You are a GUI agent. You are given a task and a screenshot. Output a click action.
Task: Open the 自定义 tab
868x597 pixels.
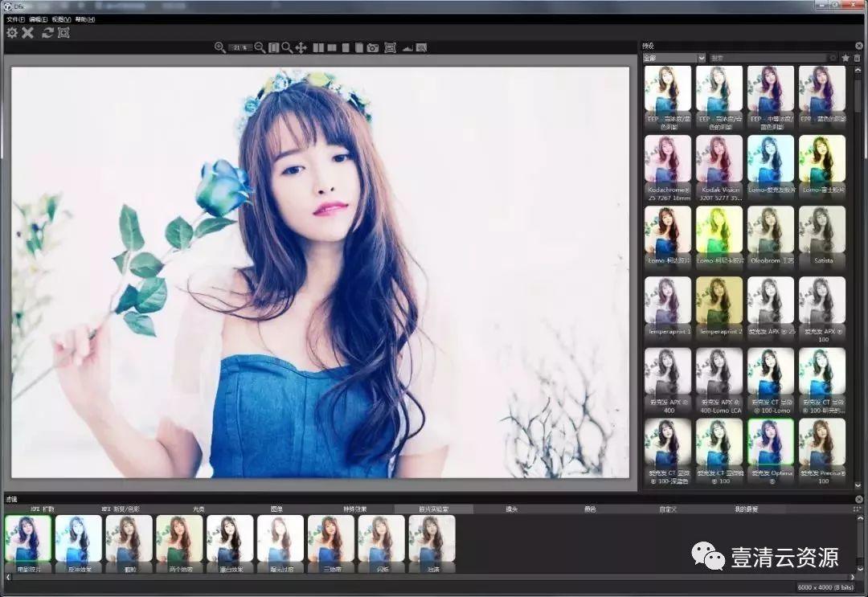[x=668, y=509]
